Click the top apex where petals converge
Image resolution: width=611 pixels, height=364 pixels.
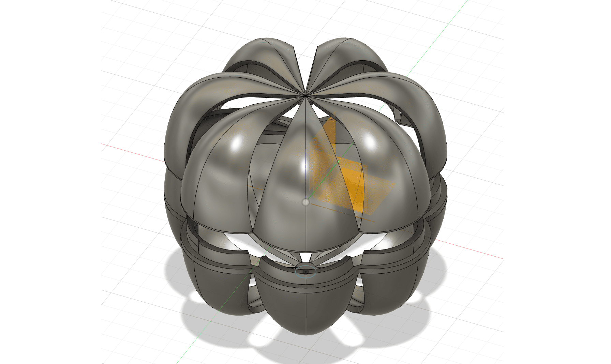click(305, 96)
